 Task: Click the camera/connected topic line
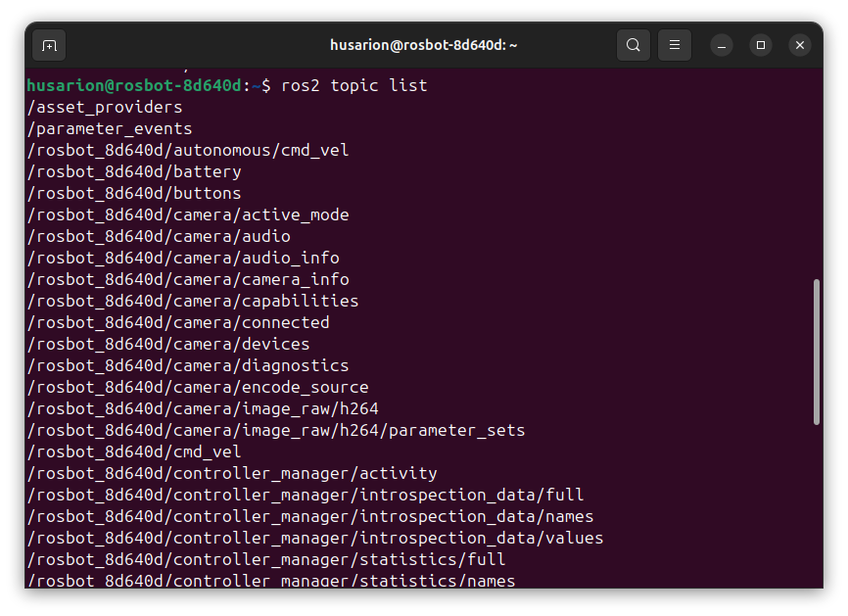[x=178, y=323]
